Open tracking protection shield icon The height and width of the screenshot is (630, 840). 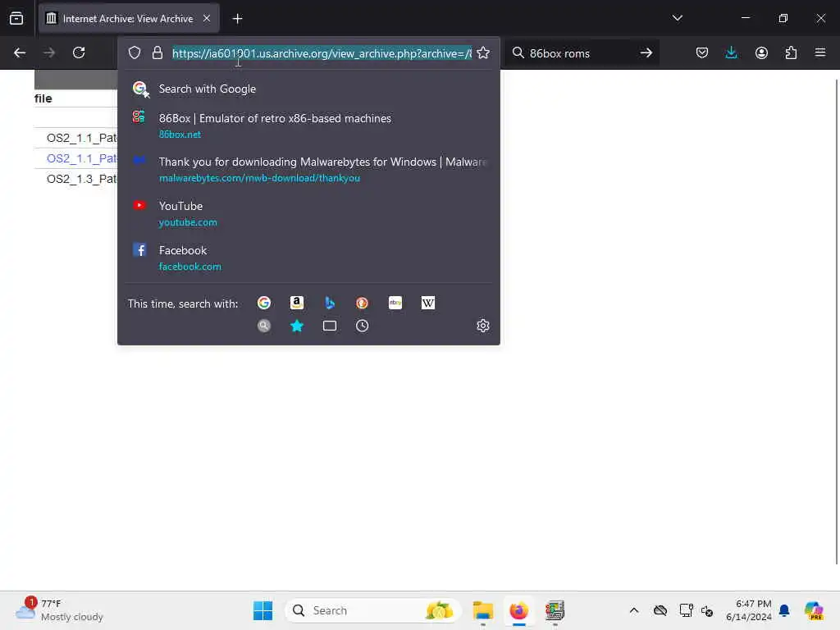point(135,52)
